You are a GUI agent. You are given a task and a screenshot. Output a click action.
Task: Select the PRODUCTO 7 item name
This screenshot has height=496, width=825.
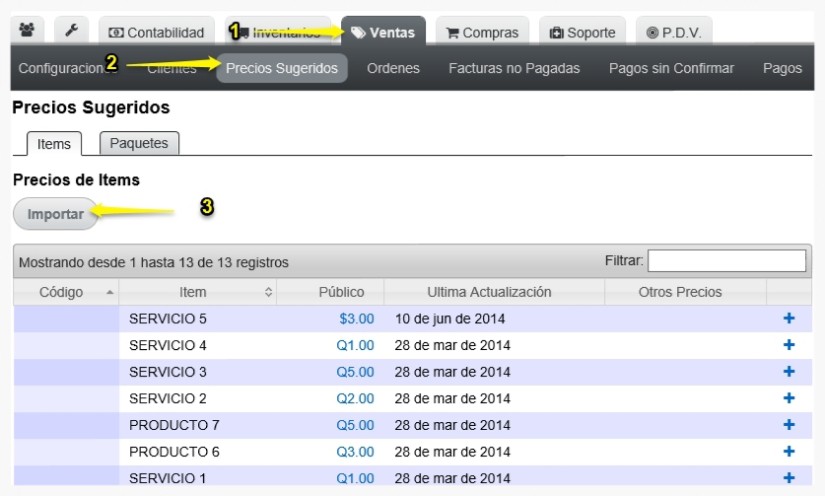coord(174,425)
